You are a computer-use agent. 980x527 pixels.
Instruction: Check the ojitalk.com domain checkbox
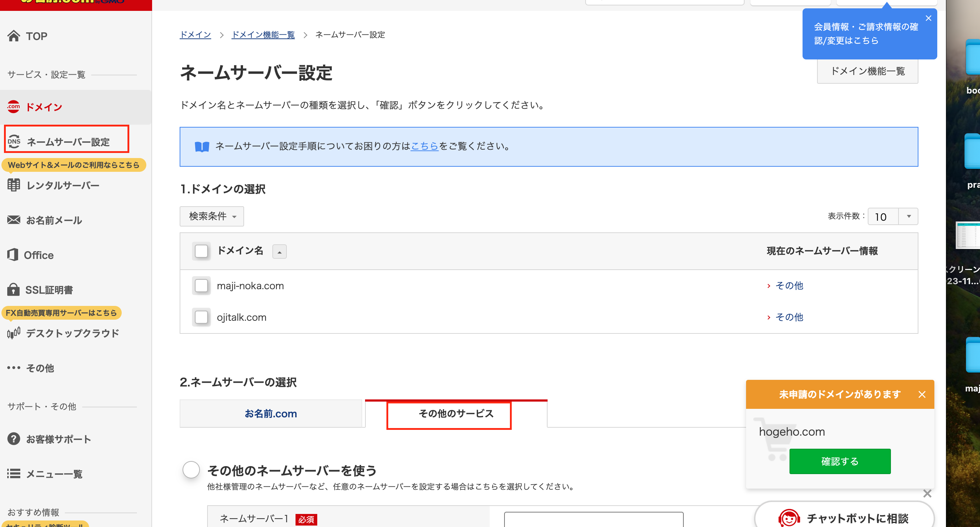pos(201,317)
